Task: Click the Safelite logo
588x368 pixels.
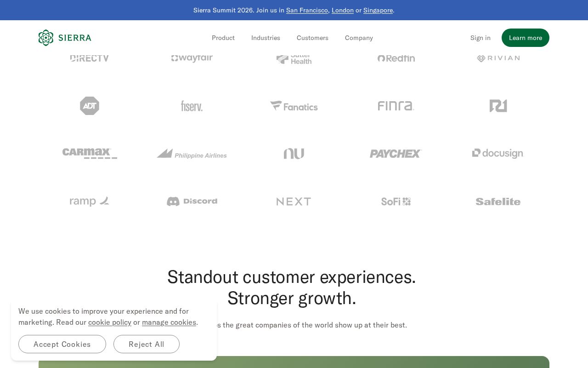Action: [498, 201]
